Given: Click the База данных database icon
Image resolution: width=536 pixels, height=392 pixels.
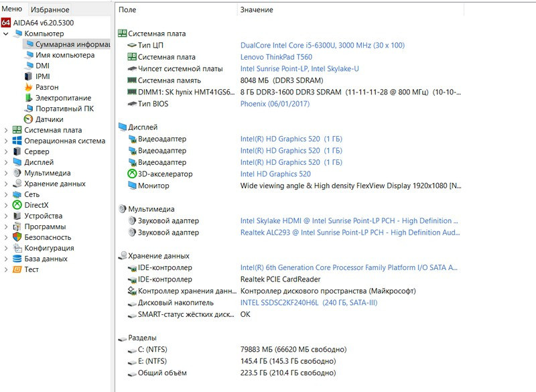Looking at the screenshot, I should click(x=17, y=259).
